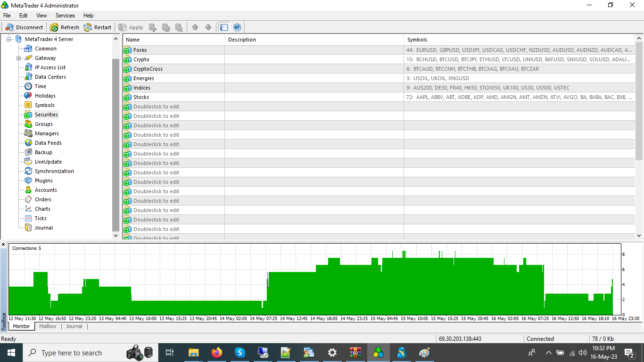Image resolution: width=644 pixels, height=362 pixels.
Task: Click the move down arrow icon
Action: 208,27
